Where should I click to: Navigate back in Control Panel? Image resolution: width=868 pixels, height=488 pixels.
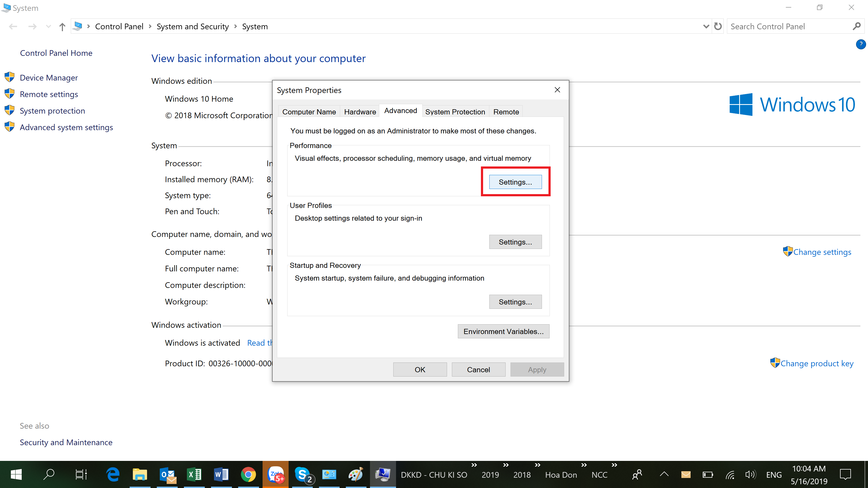(x=13, y=27)
